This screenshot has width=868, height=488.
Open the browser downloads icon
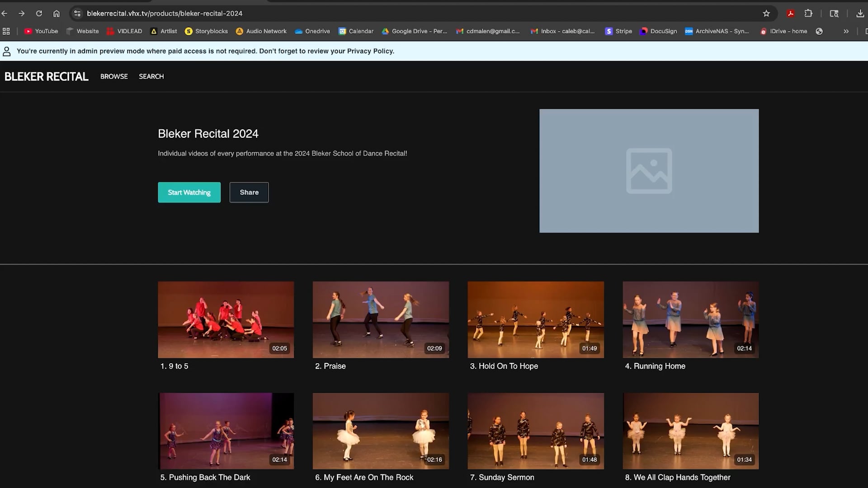[x=860, y=14]
